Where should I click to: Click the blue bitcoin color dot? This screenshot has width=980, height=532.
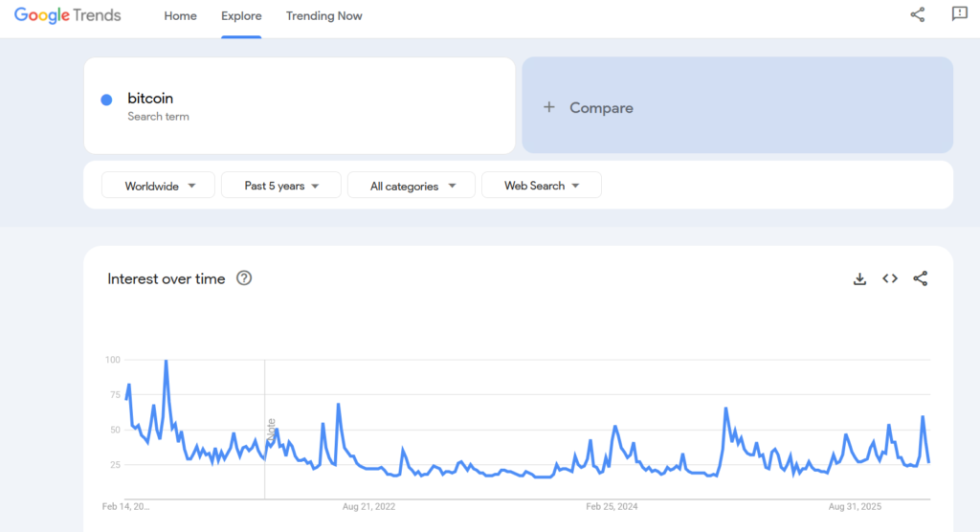106,100
